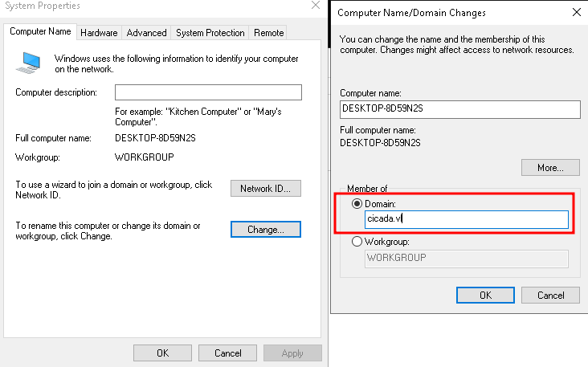The height and width of the screenshot is (367, 588).
Task: Open the Advanced tab
Action: tap(146, 33)
